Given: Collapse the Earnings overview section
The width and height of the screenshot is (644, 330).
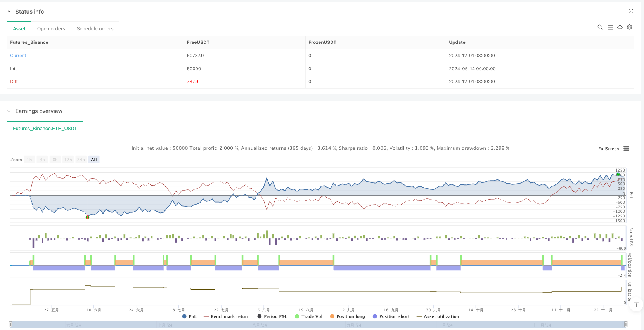Looking at the screenshot, I should coord(9,111).
